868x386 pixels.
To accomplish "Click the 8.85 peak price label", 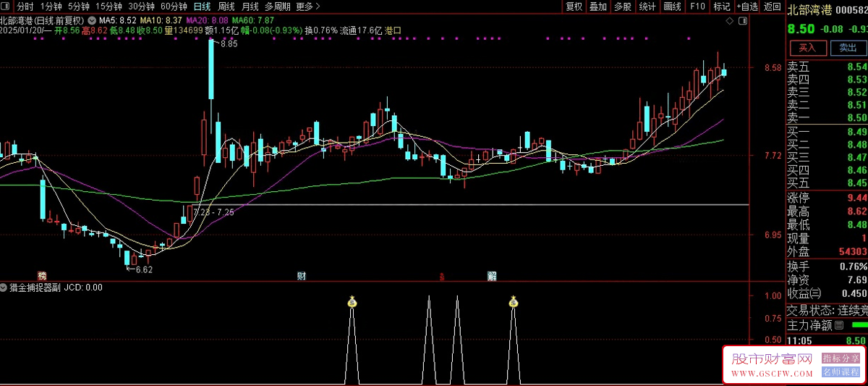I will click(229, 44).
